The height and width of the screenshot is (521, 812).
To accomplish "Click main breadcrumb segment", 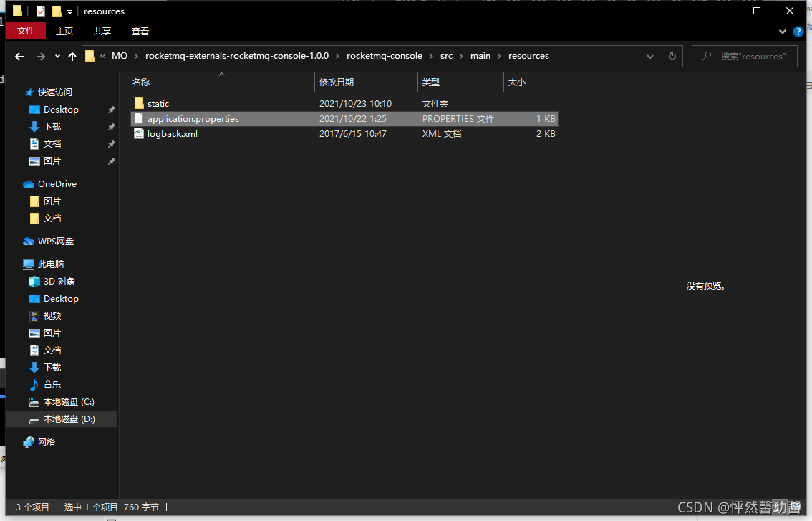I will 480,55.
